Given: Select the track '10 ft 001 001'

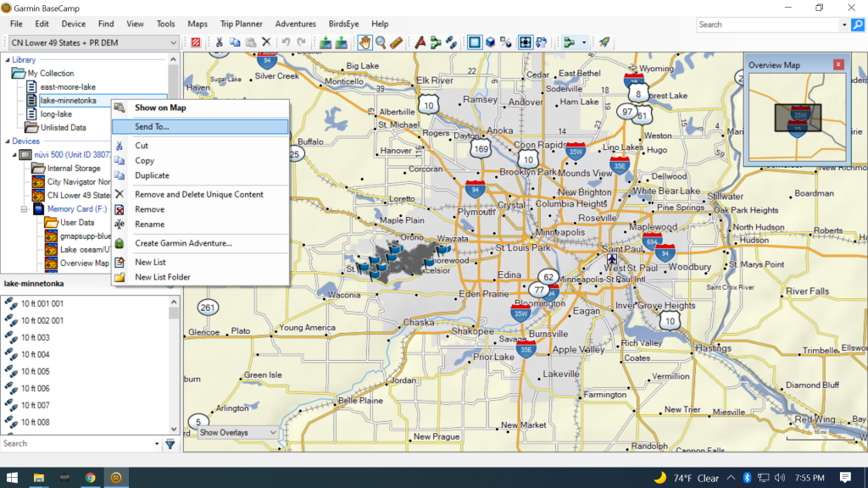Looking at the screenshot, I should 42,304.
